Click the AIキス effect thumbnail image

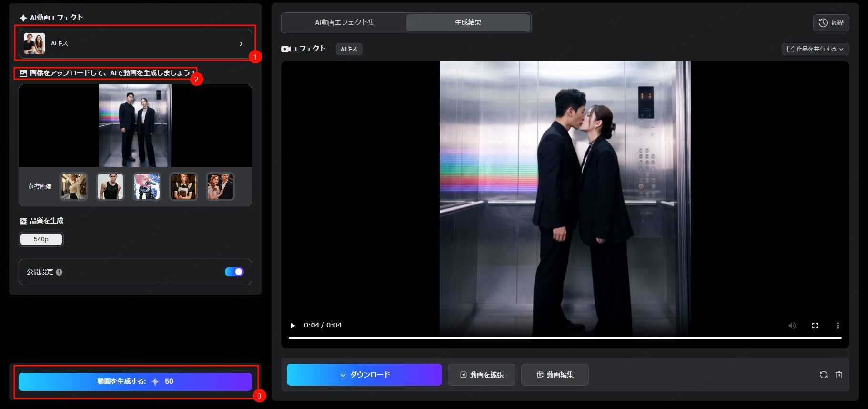pos(34,43)
